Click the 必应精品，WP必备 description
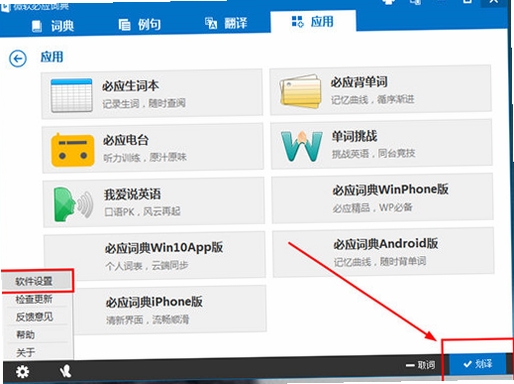The height and width of the screenshot is (384, 514). click(372, 208)
